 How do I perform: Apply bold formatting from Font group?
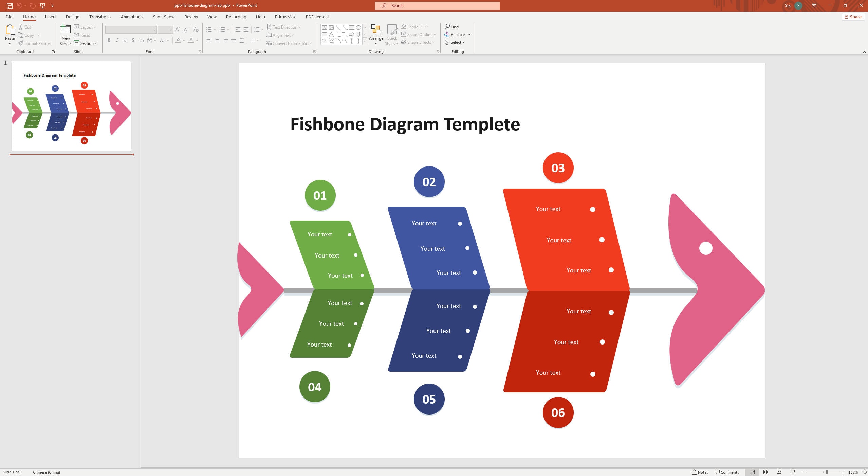point(109,40)
